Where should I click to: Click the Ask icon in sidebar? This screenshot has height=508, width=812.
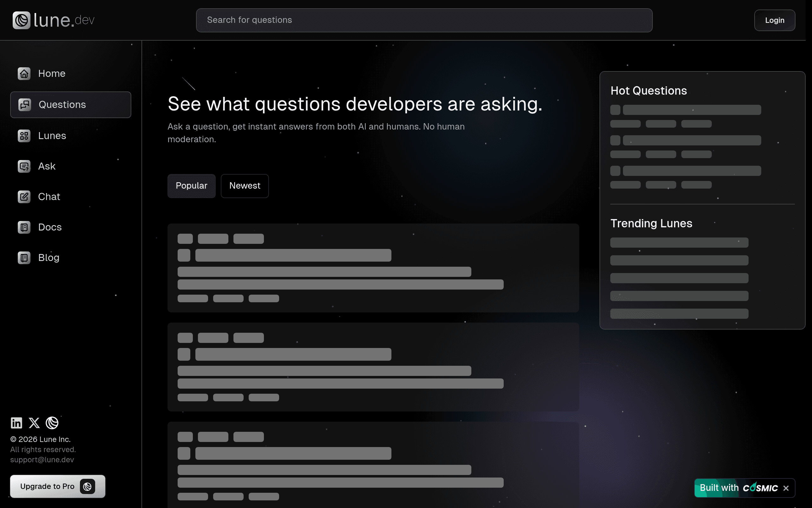coord(24,166)
